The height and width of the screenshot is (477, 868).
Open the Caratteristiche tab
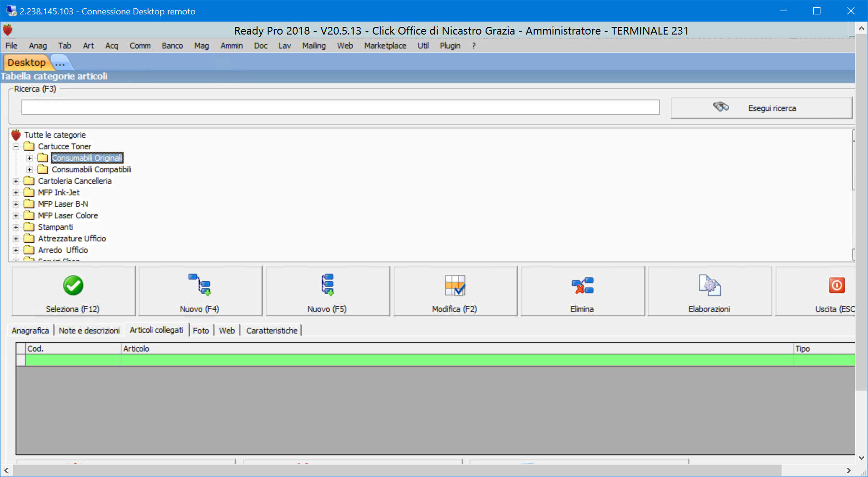tap(272, 331)
